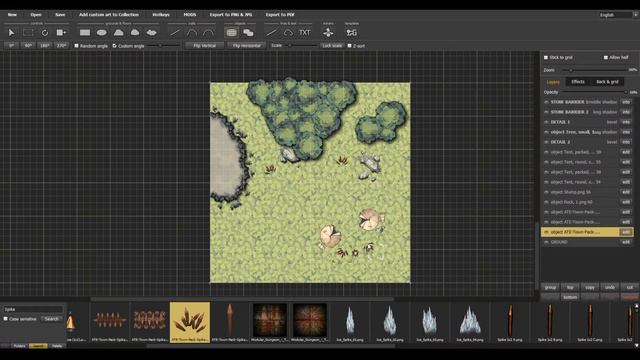Click the copy layer button
Viewport: 640px width, 360px height.
[590, 287]
